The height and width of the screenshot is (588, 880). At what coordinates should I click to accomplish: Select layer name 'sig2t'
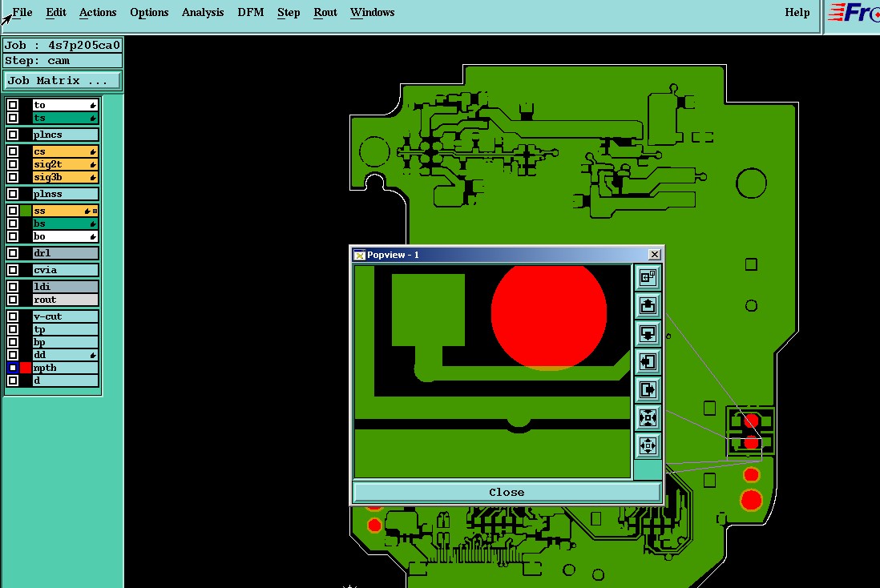point(65,164)
